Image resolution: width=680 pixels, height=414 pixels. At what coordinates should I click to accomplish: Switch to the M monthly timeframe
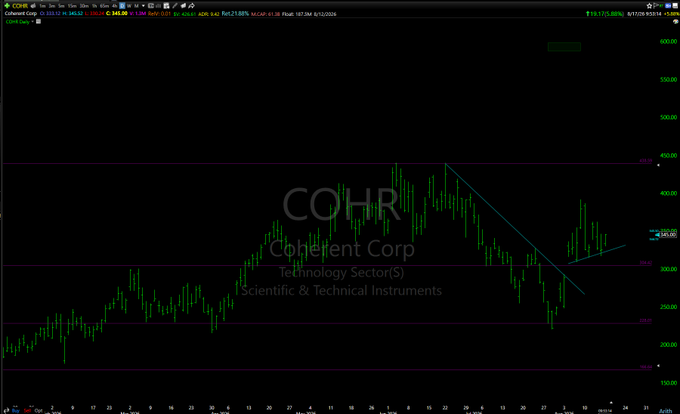[136, 6]
